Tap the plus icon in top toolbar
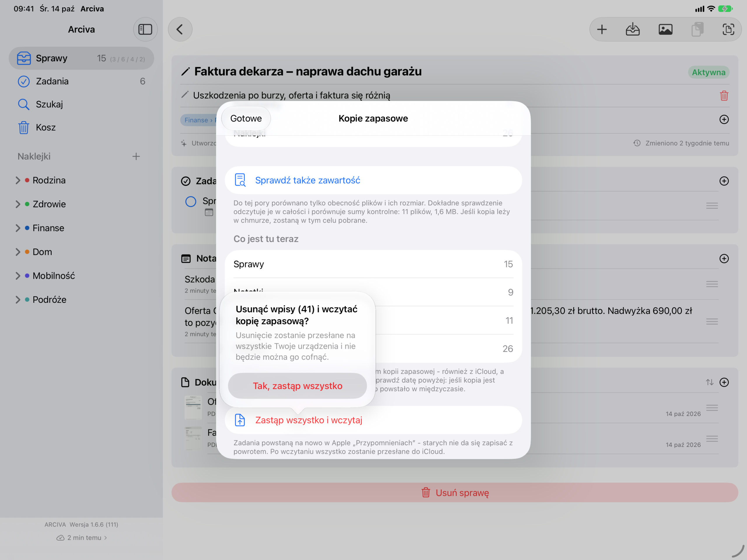The width and height of the screenshot is (747, 560). coord(602,29)
